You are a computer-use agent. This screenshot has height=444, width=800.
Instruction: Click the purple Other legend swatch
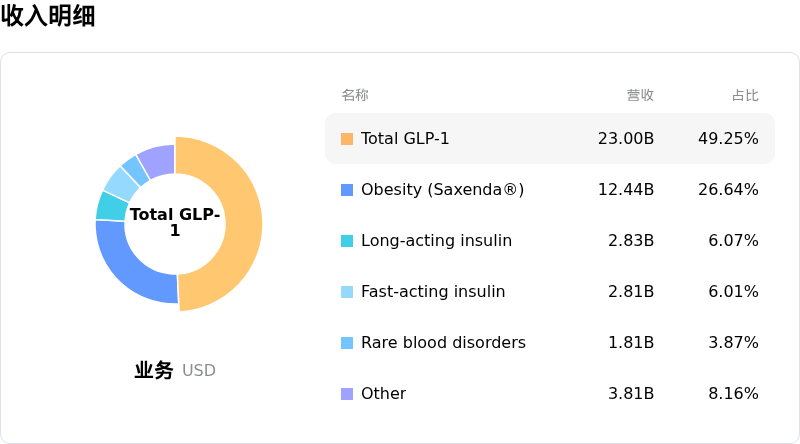coord(347,394)
